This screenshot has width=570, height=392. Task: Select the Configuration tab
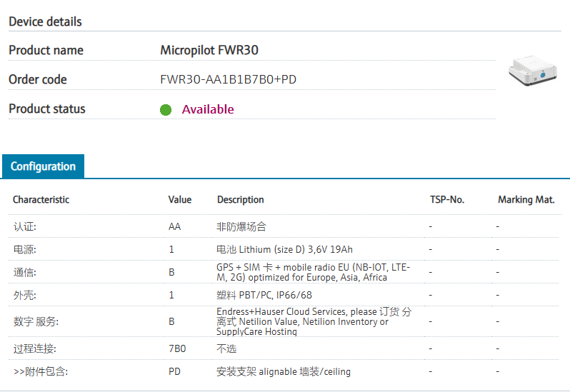click(43, 166)
